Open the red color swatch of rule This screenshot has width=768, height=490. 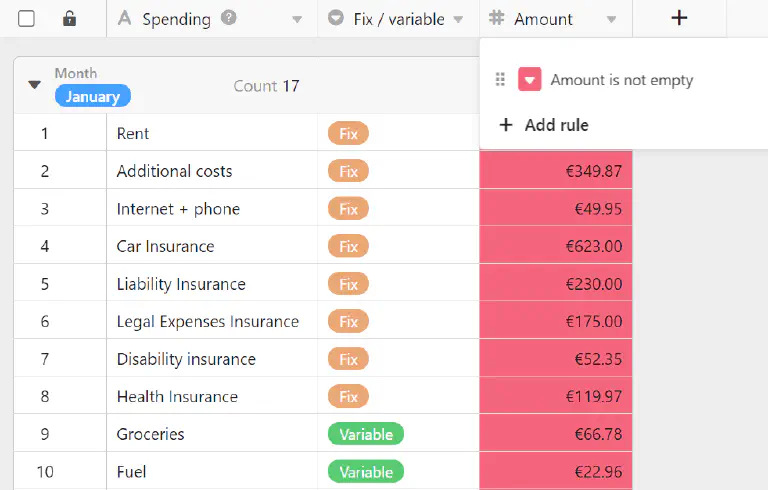[x=530, y=80]
